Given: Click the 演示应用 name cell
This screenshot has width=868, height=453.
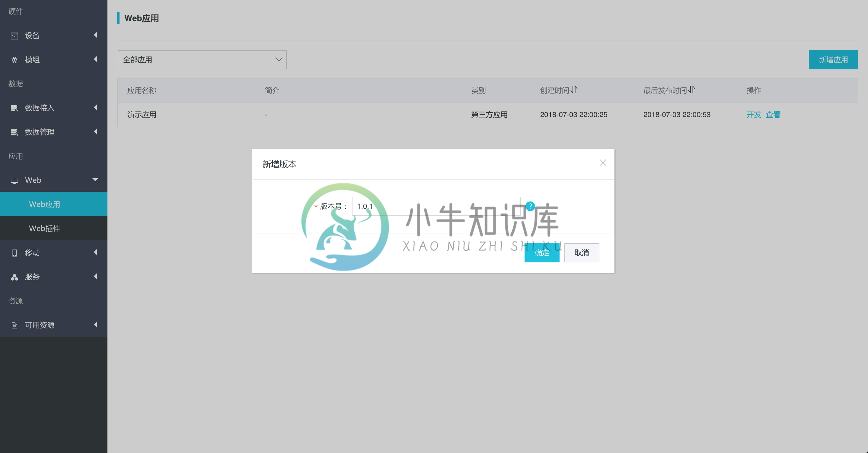Looking at the screenshot, I should click(142, 115).
